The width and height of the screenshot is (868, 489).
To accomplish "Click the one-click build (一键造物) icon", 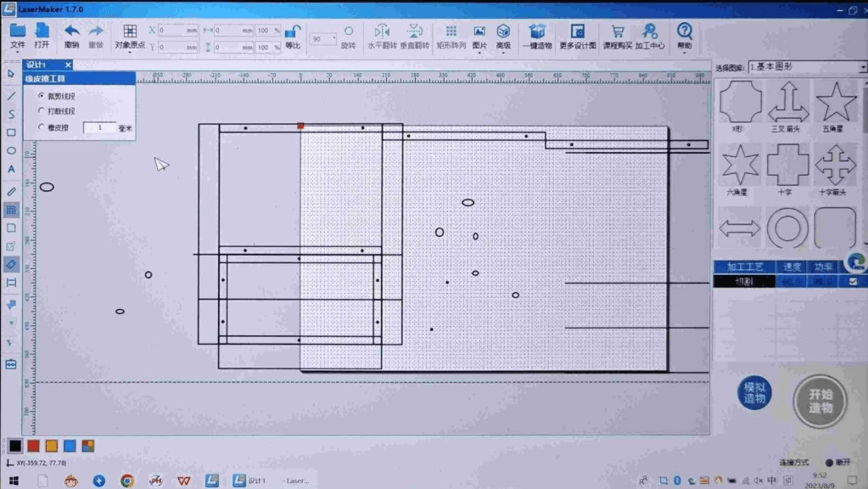I will point(536,32).
